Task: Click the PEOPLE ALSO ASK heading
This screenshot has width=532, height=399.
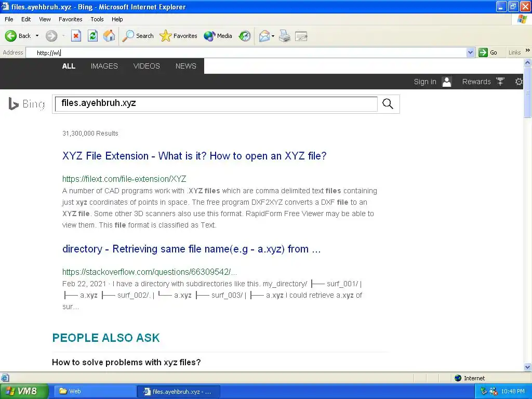Action: coord(106,338)
